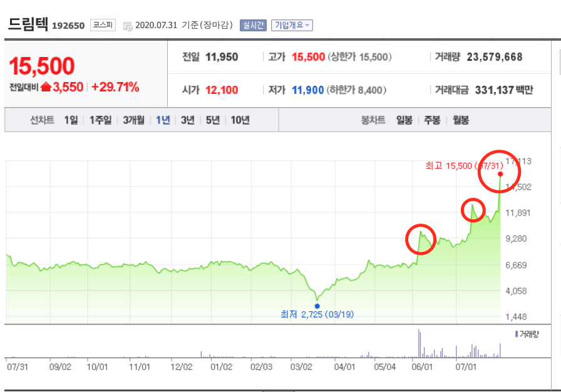This screenshot has width=561, height=392.
Task: Click the 9,280 price axis label
Action: click(x=516, y=239)
